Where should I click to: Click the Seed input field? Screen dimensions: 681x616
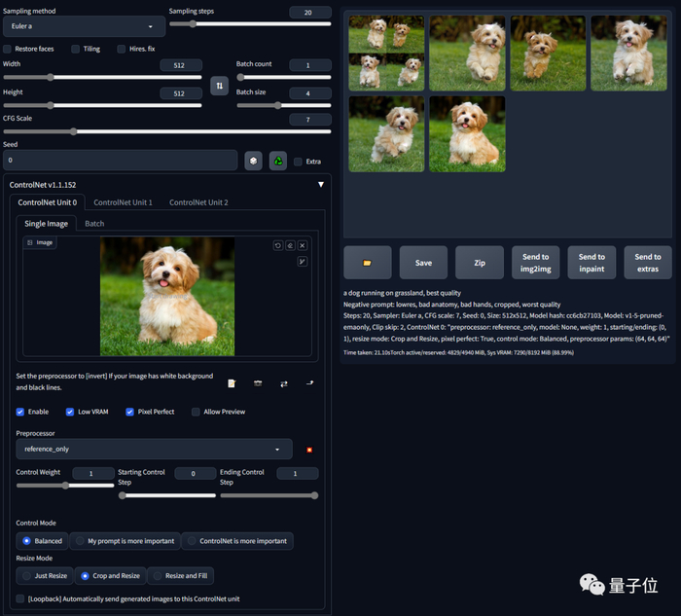point(121,161)
